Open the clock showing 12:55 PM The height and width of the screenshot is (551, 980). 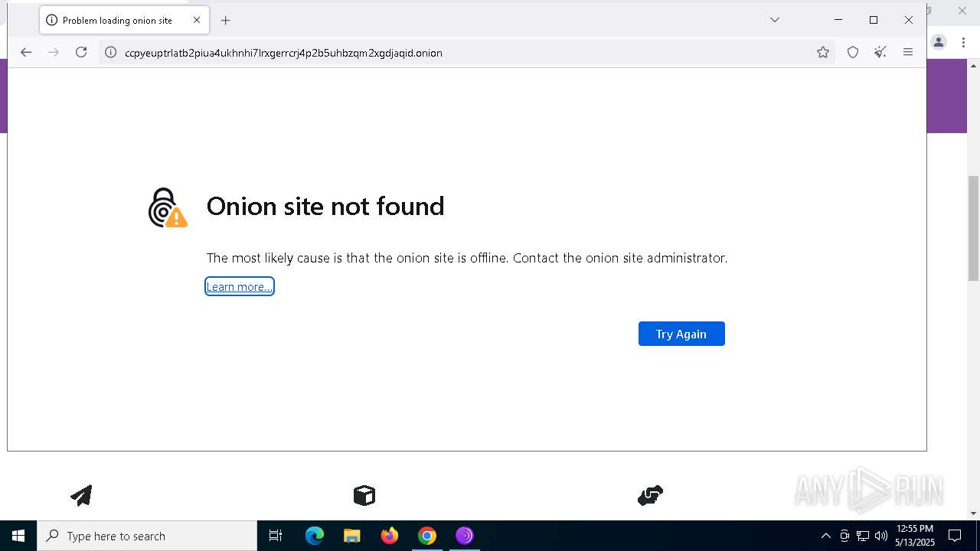pyautogui.click(x=915, y=536)
